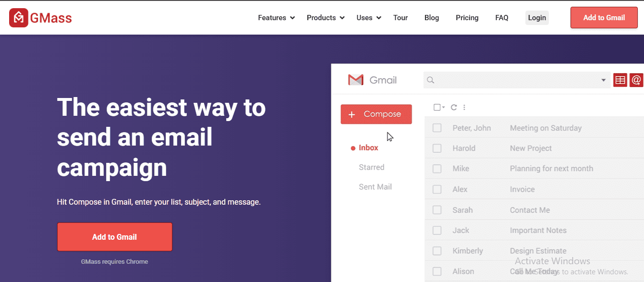
Task: Open the three-dot more options icon
Action: [x=464, y=107]
